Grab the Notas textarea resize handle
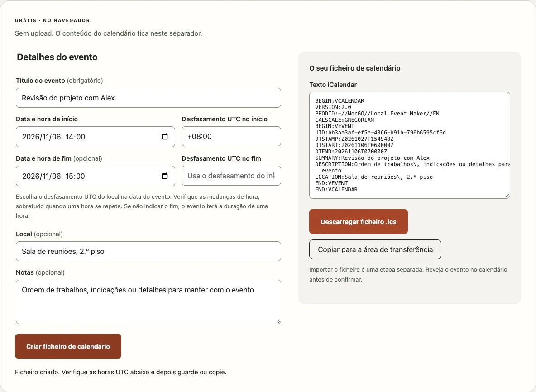 click(278, 321)
